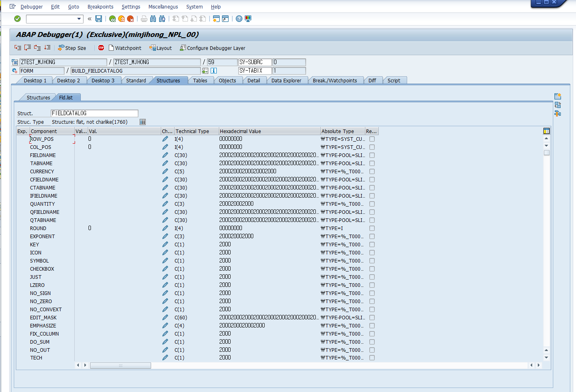This screenshot has width=576, height=392.
Task: Click the Struct. FIELDCATALOG input field
Action: (94, 113)
